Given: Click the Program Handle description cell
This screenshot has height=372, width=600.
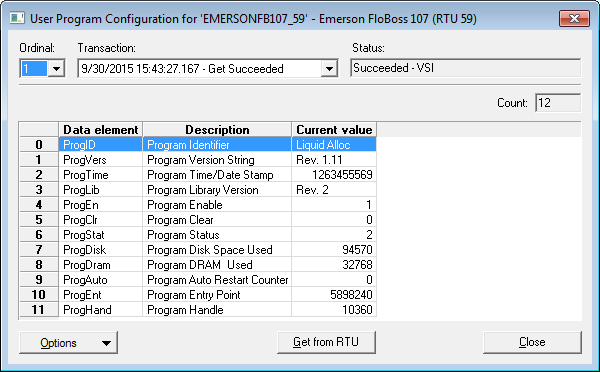Looking at the screenshot, I should coord(217,310).
